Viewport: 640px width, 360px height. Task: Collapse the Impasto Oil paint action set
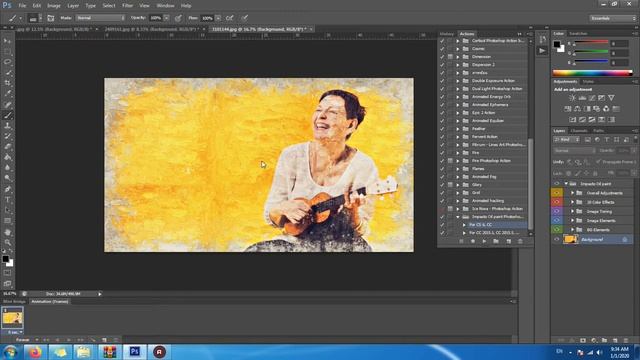[458, 217]
